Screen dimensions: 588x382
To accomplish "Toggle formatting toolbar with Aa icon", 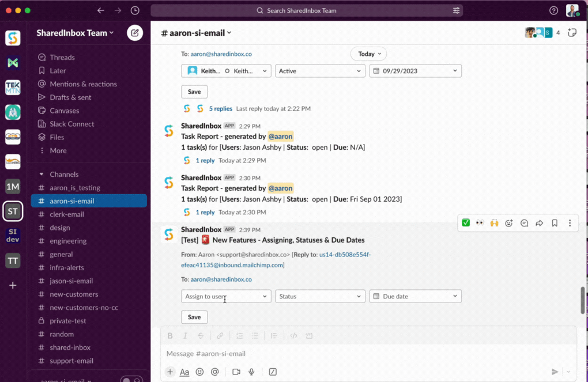I will click(x=184, y=372).
